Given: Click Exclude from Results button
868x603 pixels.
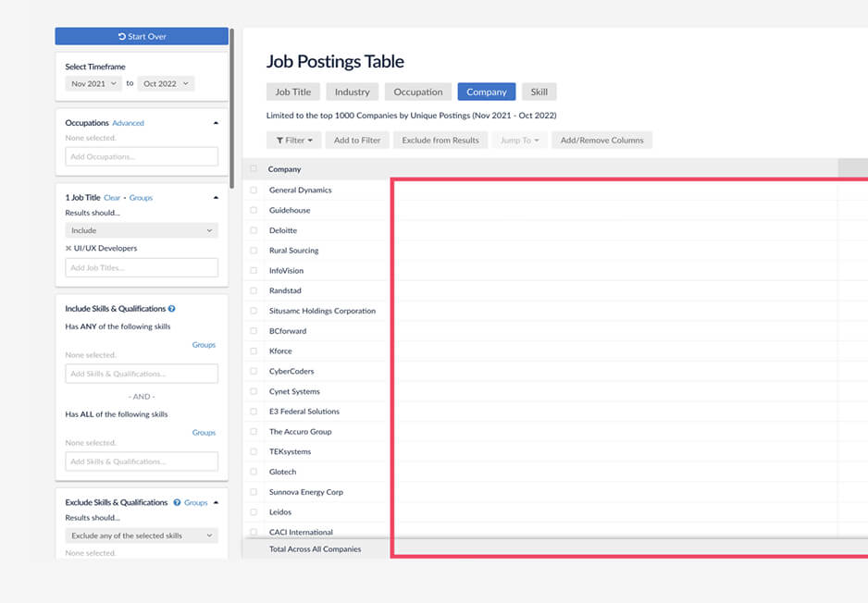Looking at the screenshot, I should click(440, 141).
